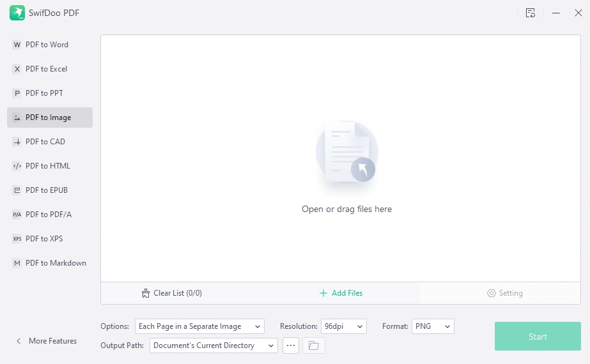Switch to PDF to CAD conversion
Screen dimensions: 590x364
50,142
